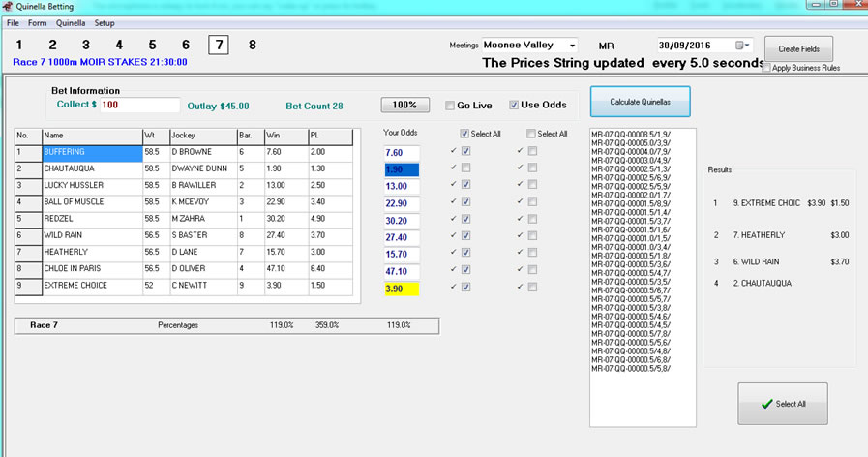Uncheck the Use Odds checkbox
868x457 pixels.
click(x=514, y=106)
